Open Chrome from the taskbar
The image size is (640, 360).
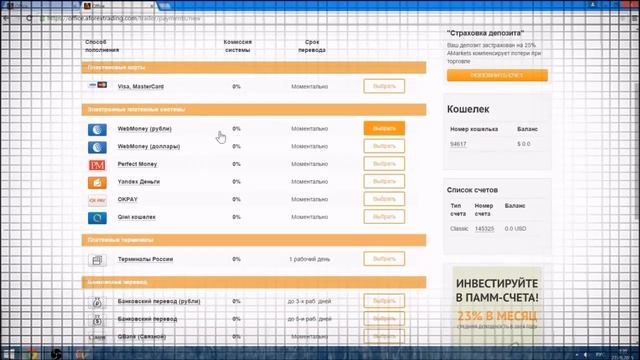(31, 354)
